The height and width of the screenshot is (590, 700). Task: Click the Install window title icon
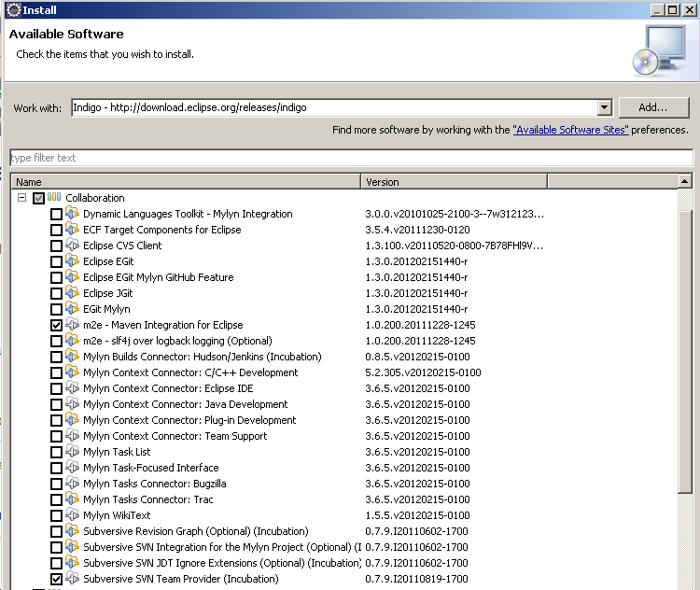(13, 10)
